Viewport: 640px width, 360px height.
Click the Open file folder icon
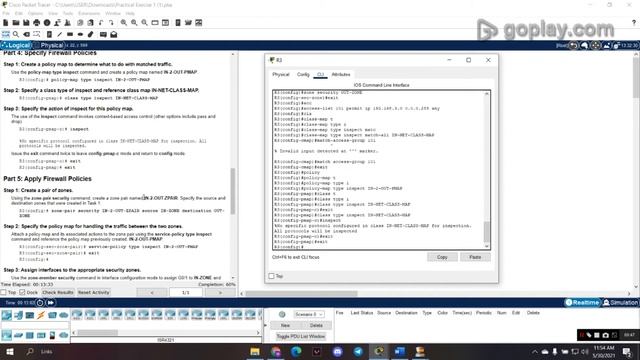point(16,23)
